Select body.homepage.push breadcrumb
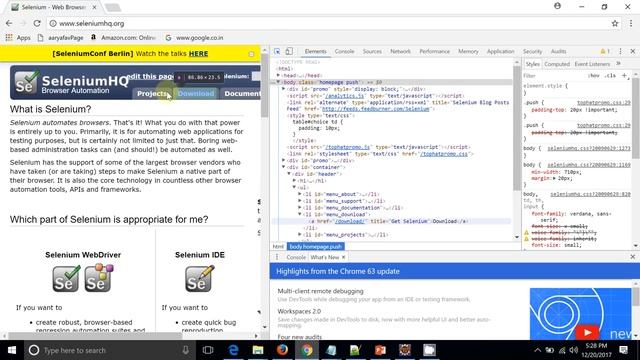Viewport: 640px width, 360px height. (316, 247)
